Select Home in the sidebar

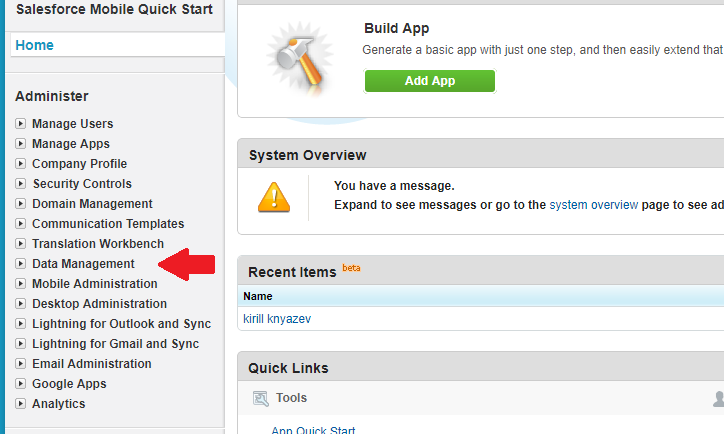[x=35, y=45]
